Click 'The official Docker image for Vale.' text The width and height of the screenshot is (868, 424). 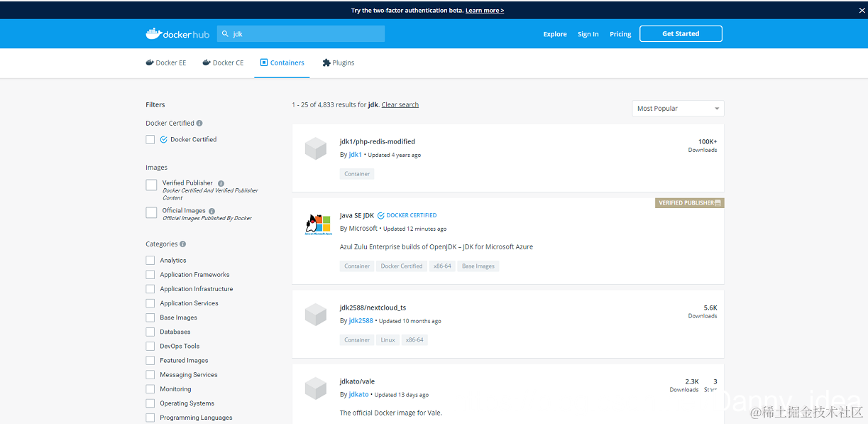click(x=391, y=413)
